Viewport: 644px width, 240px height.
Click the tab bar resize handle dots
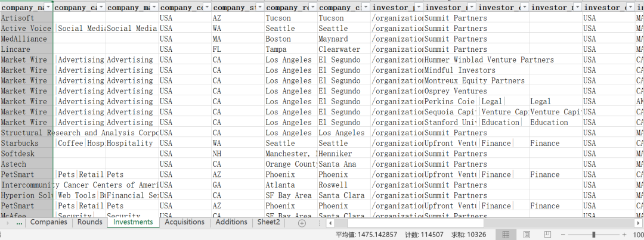click(x=320, y=223)
